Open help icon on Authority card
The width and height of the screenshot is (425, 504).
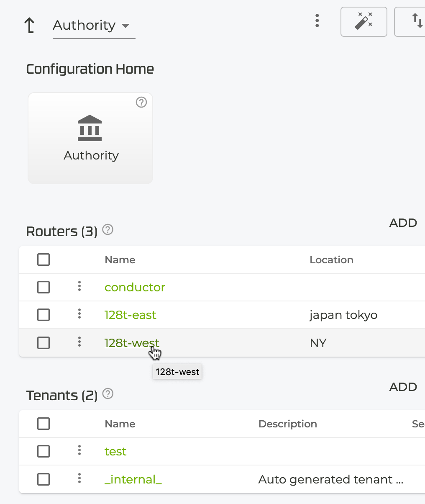pyautogui.click(x=141, y=102)
